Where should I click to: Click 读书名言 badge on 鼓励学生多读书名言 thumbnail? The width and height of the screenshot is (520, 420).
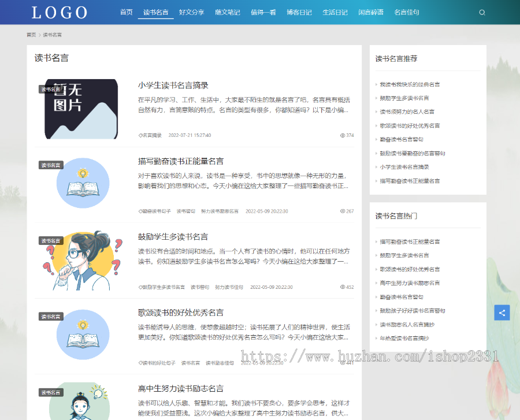[51, 241]
